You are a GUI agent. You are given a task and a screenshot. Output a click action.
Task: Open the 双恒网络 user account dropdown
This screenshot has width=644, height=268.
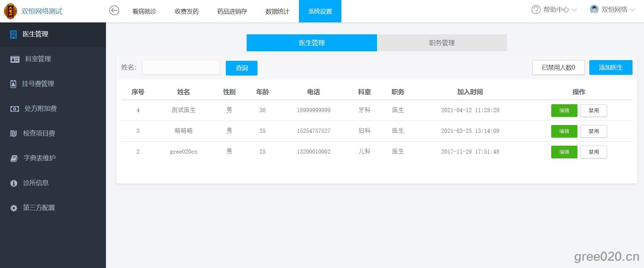612,10
